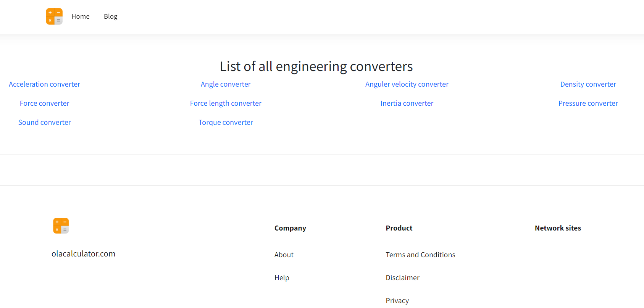This screenshot has height=308, width=644.
Task: Click the calculator logo in the header
Action: click(x=54, y=16)
